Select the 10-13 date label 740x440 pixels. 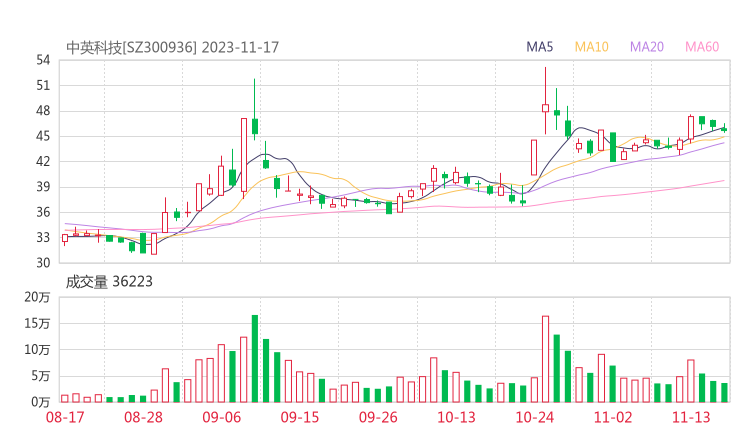(x=456, y=417)
